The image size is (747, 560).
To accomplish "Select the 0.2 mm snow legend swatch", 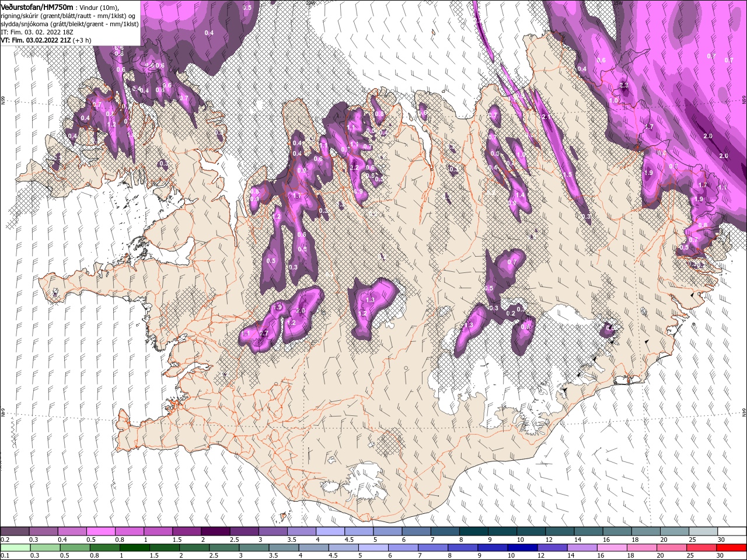I will [x=15, y=531].
